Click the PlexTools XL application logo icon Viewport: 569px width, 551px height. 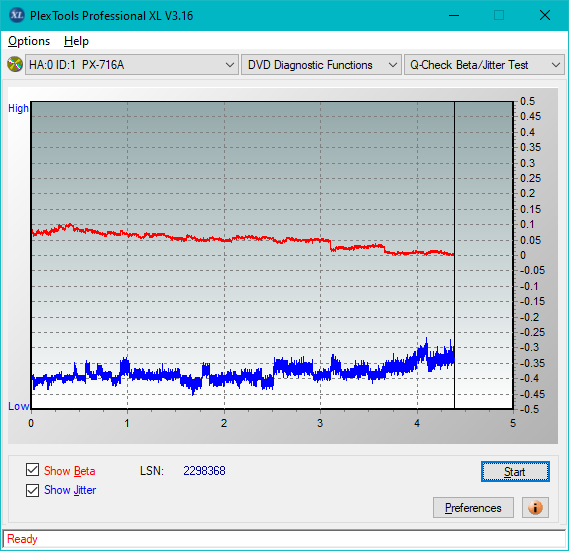click(x=16, y=15)
